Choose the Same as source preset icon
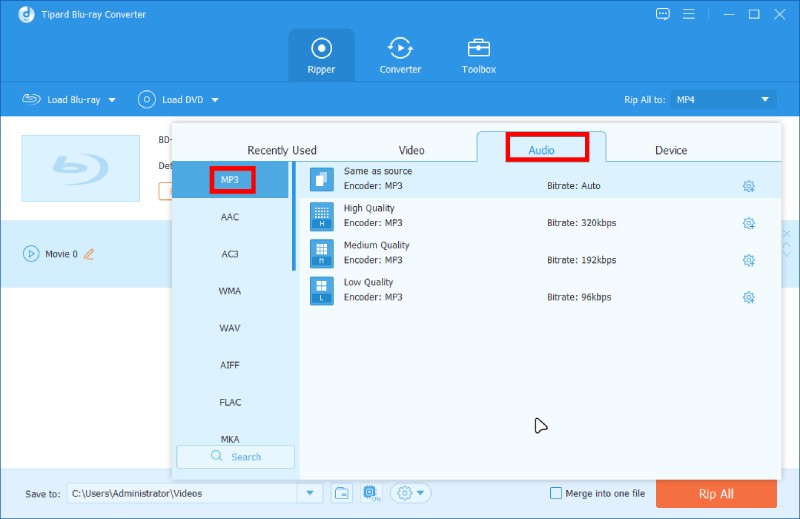The height and width of the screenshot is (519, 800). point(321,179)
